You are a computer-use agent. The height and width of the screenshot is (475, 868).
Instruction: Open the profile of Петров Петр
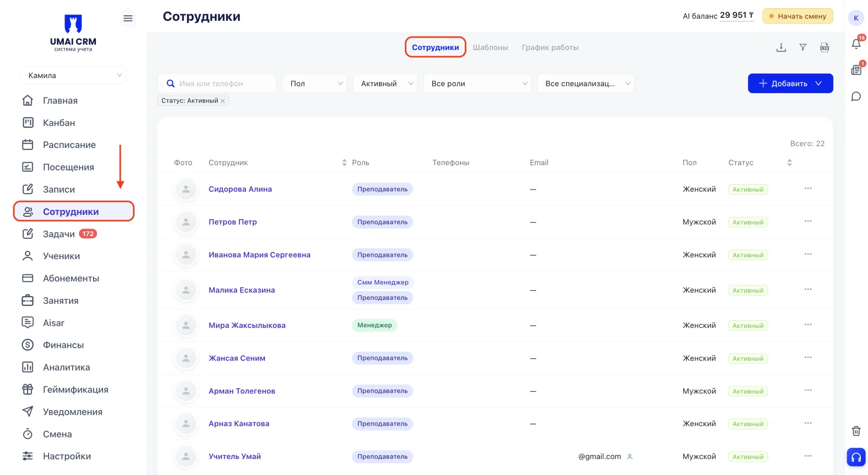pyautogui.click(x=232, y=222)
